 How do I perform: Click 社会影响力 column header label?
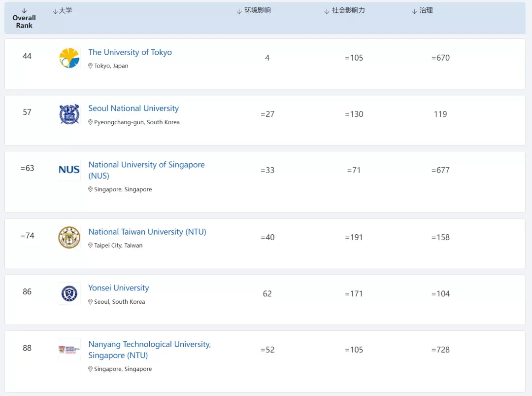click(x=348, y=10)
